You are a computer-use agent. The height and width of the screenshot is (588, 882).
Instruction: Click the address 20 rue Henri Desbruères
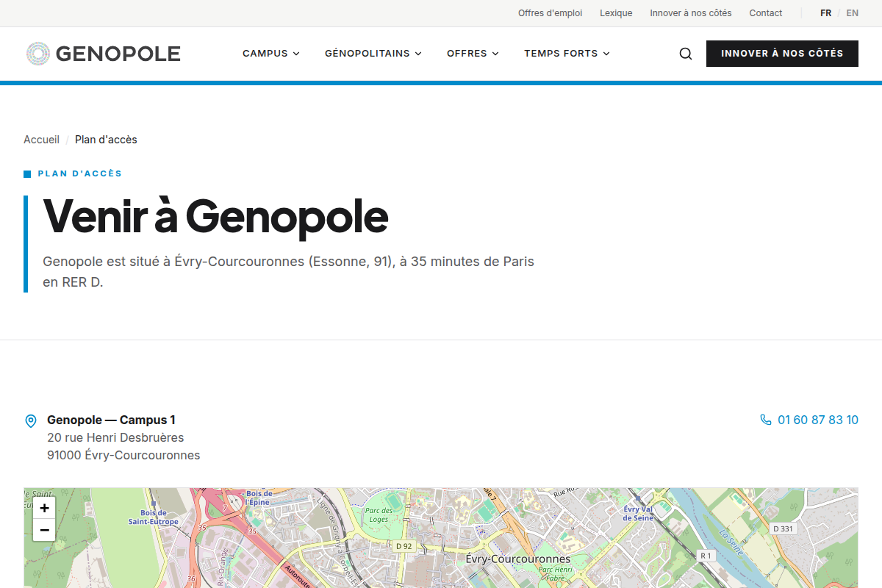115,437
